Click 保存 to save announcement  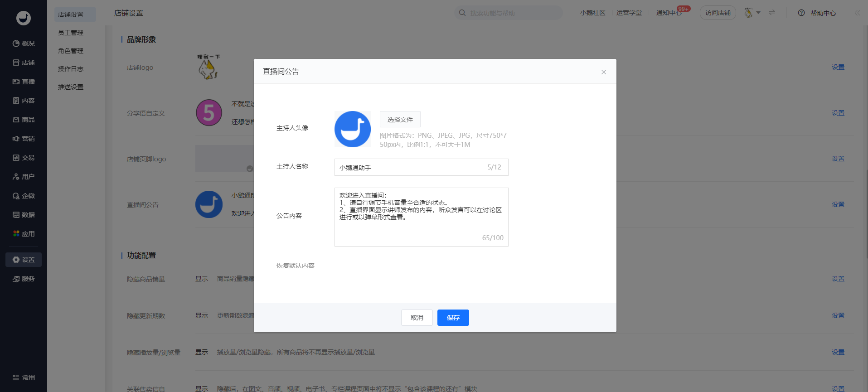pos(453,318)
